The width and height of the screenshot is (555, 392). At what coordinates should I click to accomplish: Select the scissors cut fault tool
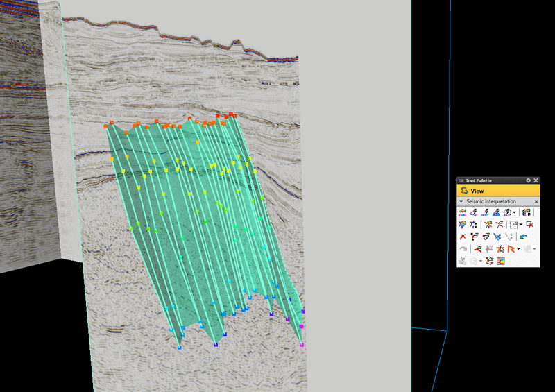(x=497, y=237)
